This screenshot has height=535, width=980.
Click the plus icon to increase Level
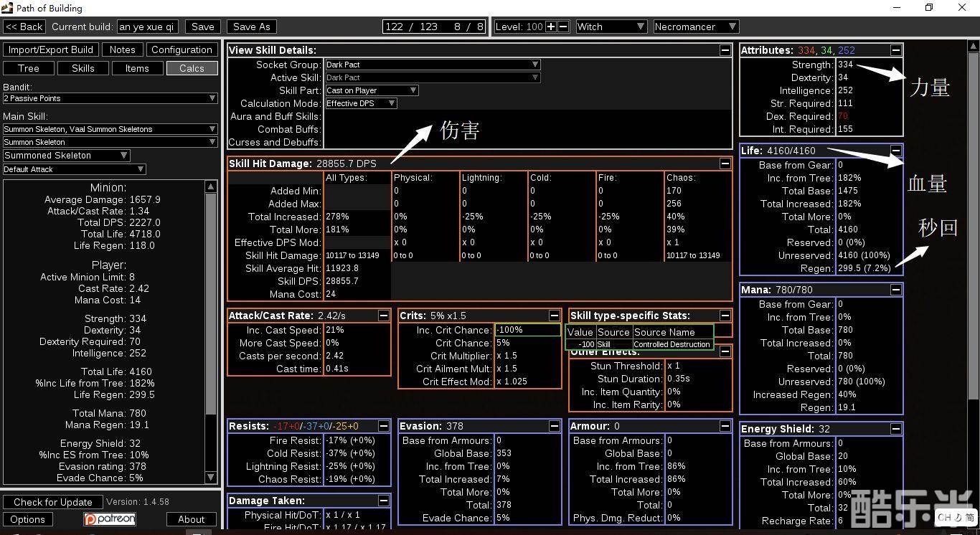pos(551,27)
